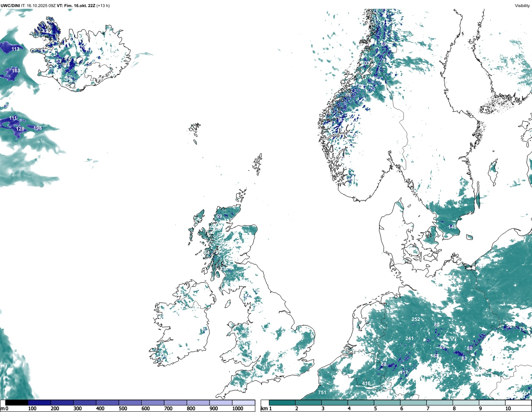Click the 'UWC/DINI' header text

(10, 5)
